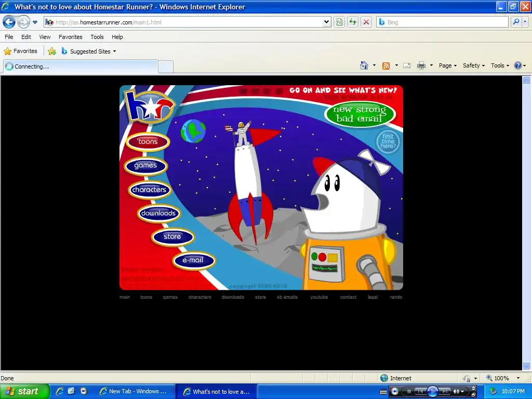The width and height of the screenshot is (532, 399).
Task: Click Windows Media Player quick launch icon
Action: point(84,391)
